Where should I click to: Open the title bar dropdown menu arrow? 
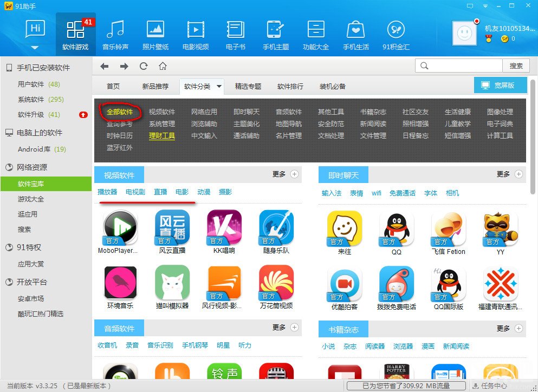pyautogui.click(x=485, y=6)
